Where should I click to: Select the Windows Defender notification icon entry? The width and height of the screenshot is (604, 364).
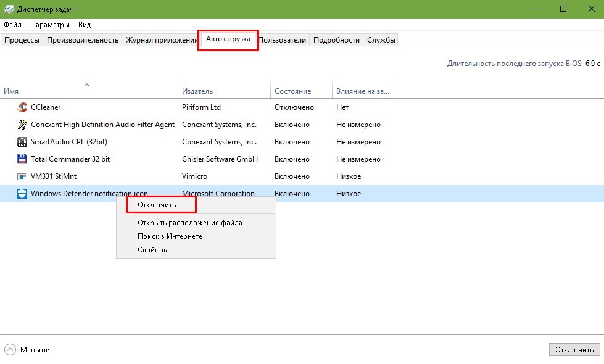tap(89, 193)
